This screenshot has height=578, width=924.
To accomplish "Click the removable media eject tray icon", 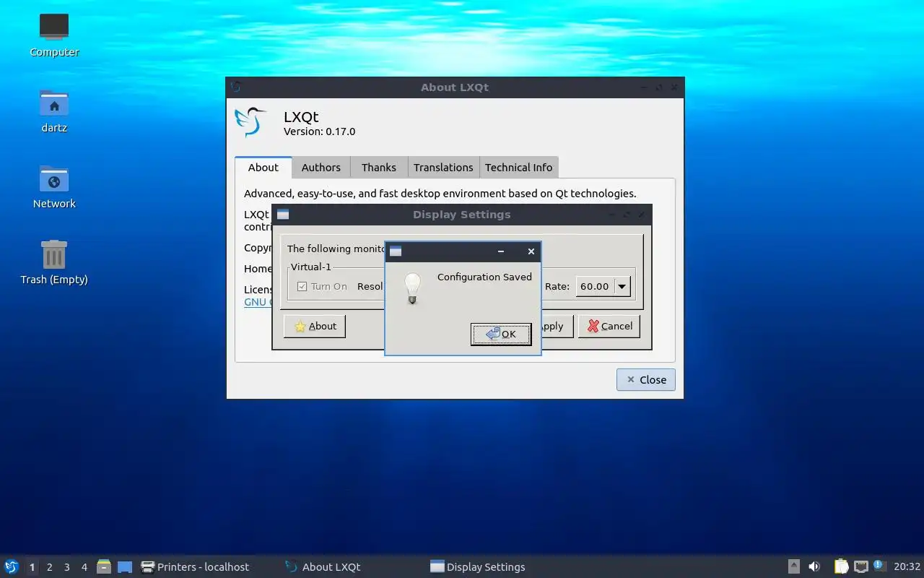I will pyautogui.click(x=794, y=566).
